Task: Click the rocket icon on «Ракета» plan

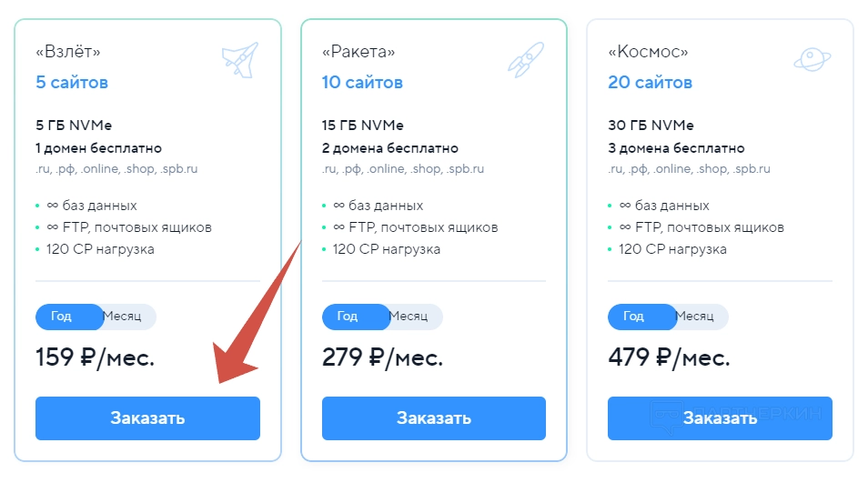Action: click(x=526, y=59)
